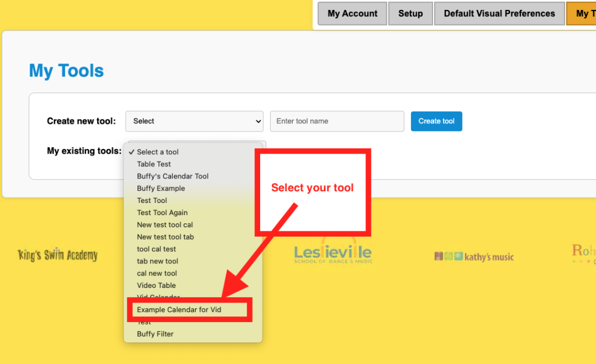This screenshot has height=364, width=596.
Task: Click the King's Swim Academy logo
Action: [x=58, y=255]
